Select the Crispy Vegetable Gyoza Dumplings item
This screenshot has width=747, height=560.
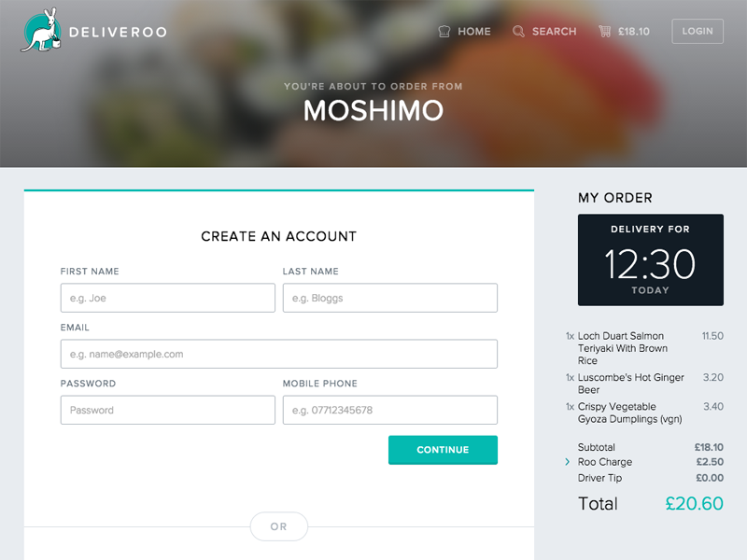pyautogui.click(x=629, y=413)
